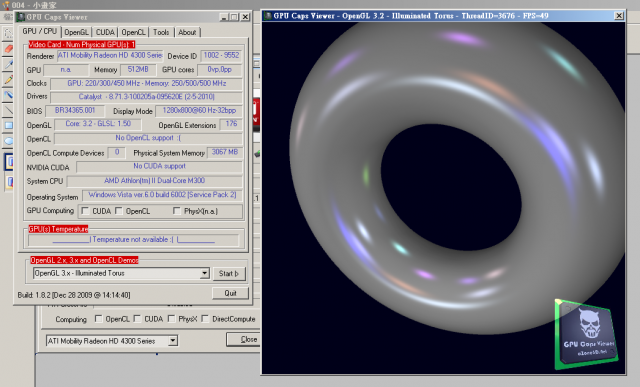
Task: Select the Color Picker eyedropper tool
Action: [x=8, y=64]
